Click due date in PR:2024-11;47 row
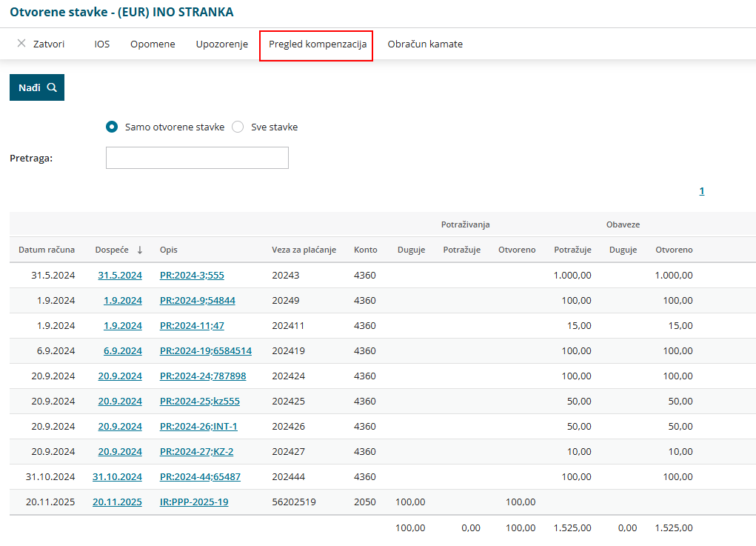Viewport: 756px width, 546px height. [x=123, y=325]
